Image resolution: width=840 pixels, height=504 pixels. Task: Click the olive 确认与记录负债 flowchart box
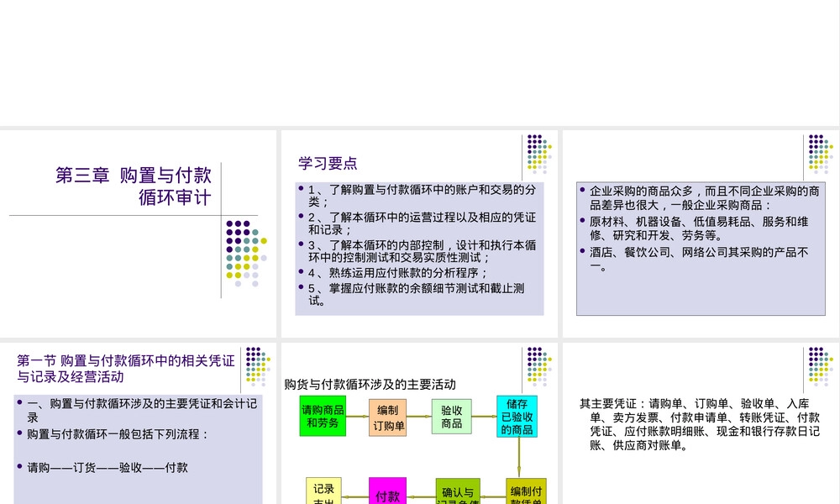pyautogui.click(x=458, y=491)
